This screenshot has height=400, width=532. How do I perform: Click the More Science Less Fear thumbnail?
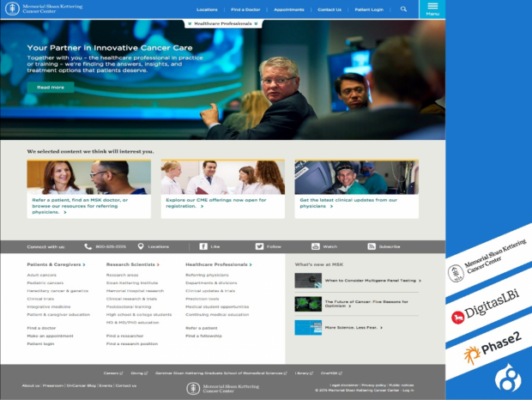click(x=308, y=327)
